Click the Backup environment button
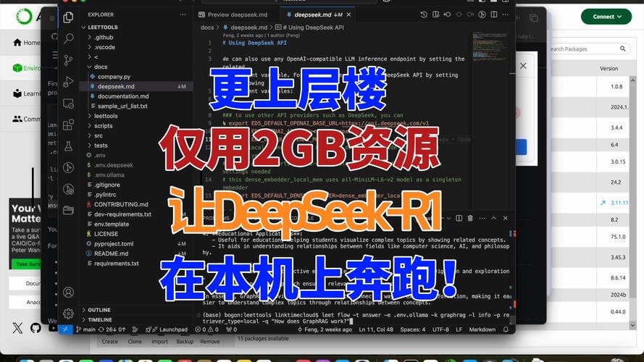Image resolution: width=644 pixels, height=362 pixels. coord(185,342)
